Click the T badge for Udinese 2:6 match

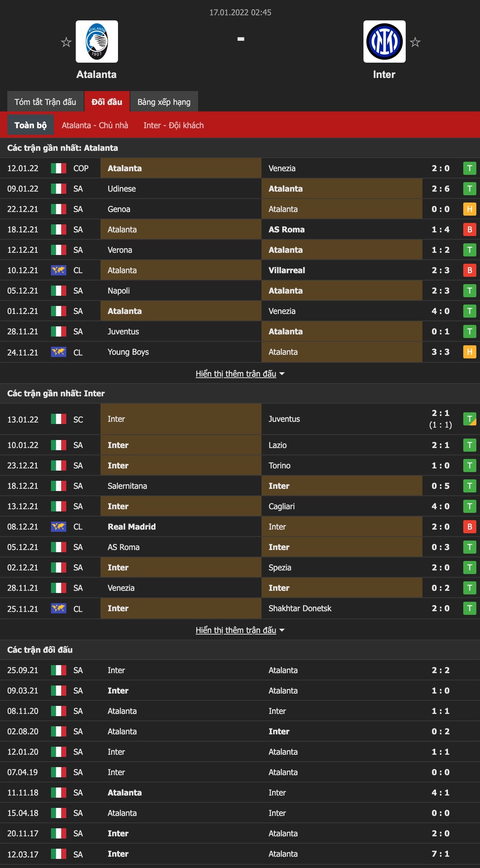click(470, 189)
